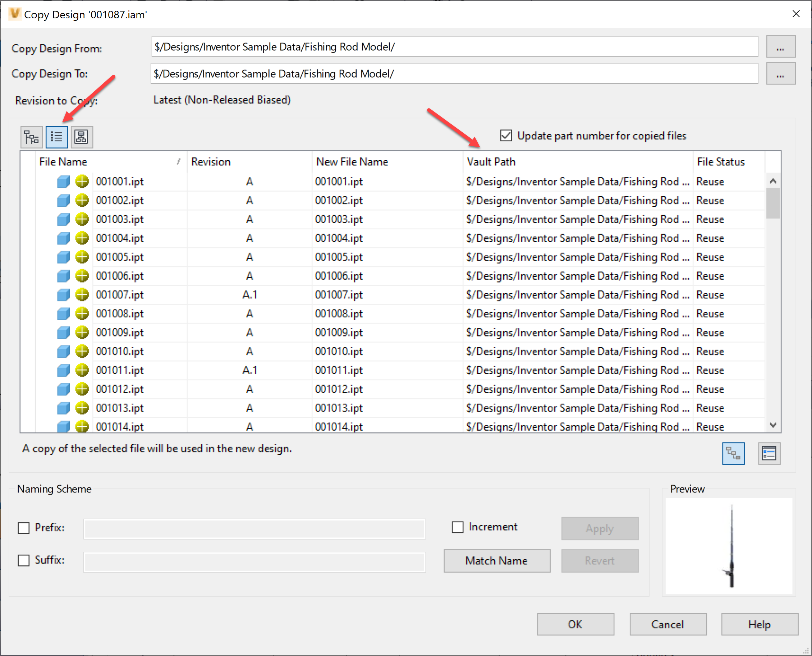This screenshot has height=656, width=812.
Task: Click the copy action icon for 001002.ipt
Action: click(82, 200)
